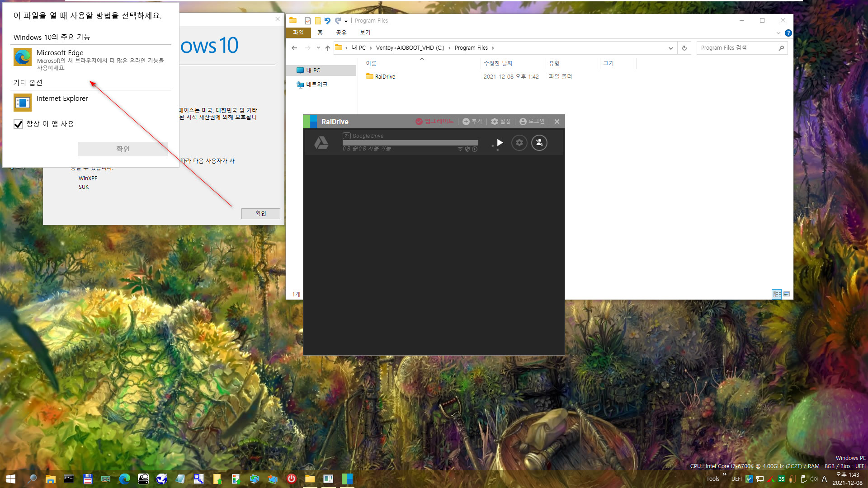Click the small auto-play icon in the drive row
The height and width of the screenshot is (488, 868).
point(475,149)
